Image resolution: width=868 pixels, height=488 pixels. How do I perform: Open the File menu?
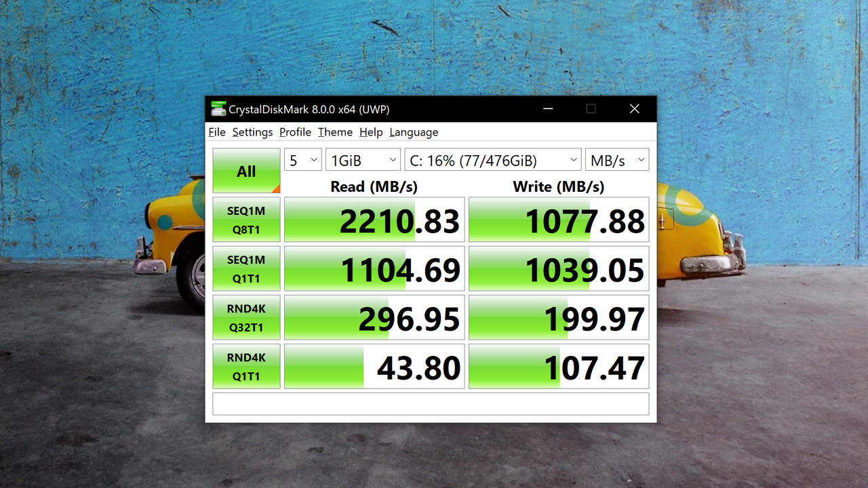click(x=217, y=132)
